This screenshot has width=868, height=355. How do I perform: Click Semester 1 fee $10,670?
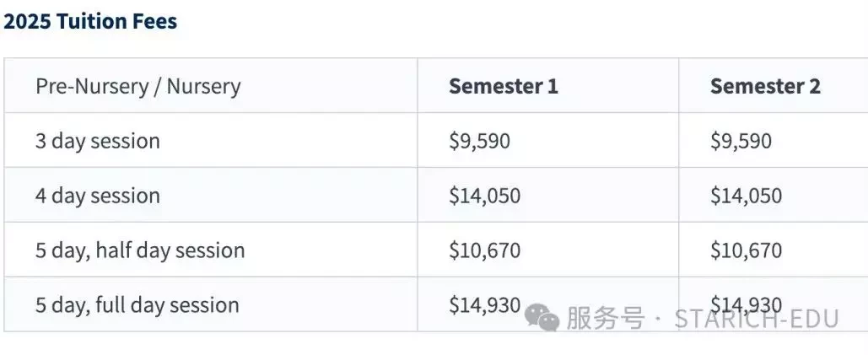click(x=484, y=250)
